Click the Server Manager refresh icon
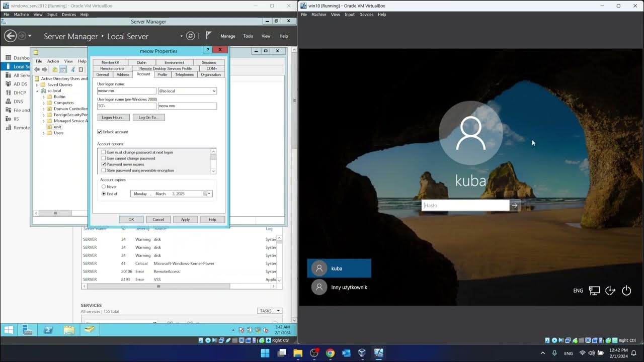The width and height of the screenshot is (644, 362). [x=190, y=36]
